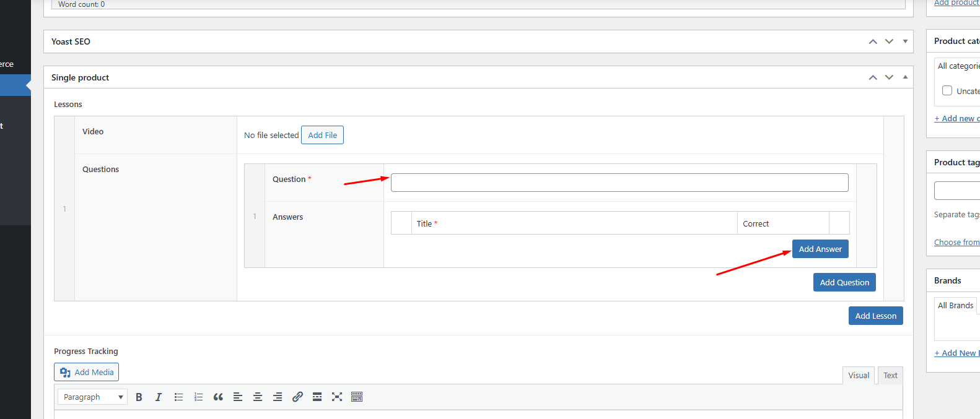Switch to the Text editor tab

890,376
